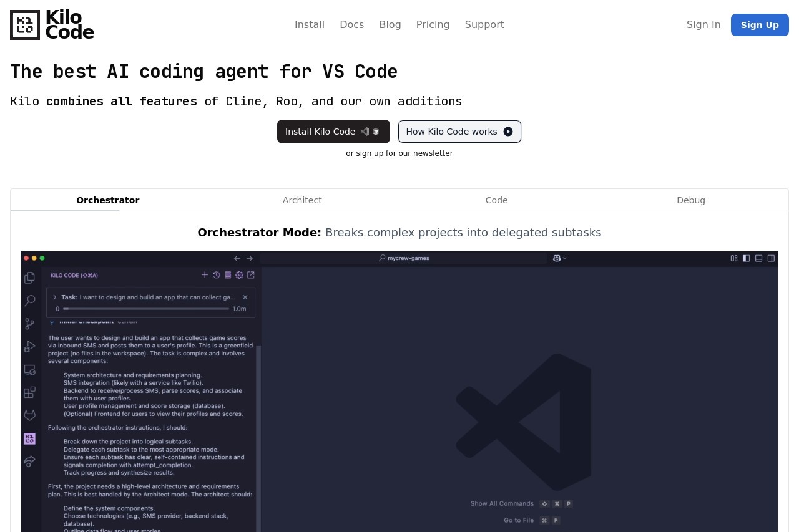Image resolution: width=799 pixels, height=532 pixels.
Task: Switch to the Debug tab
Action: [x=691, y=200]
